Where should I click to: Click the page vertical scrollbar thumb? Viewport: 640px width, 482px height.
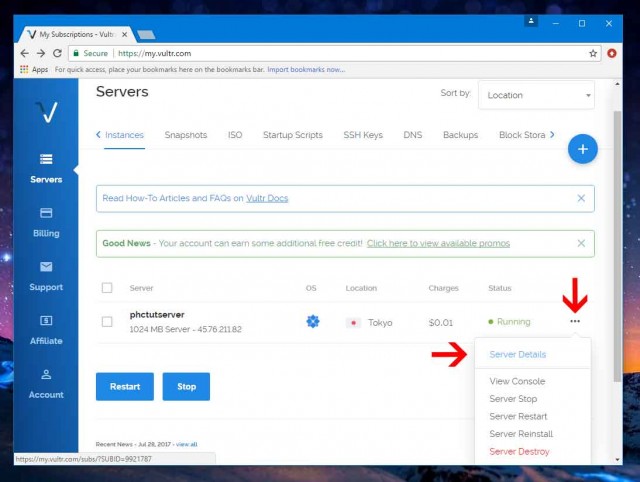pos(618,246)
